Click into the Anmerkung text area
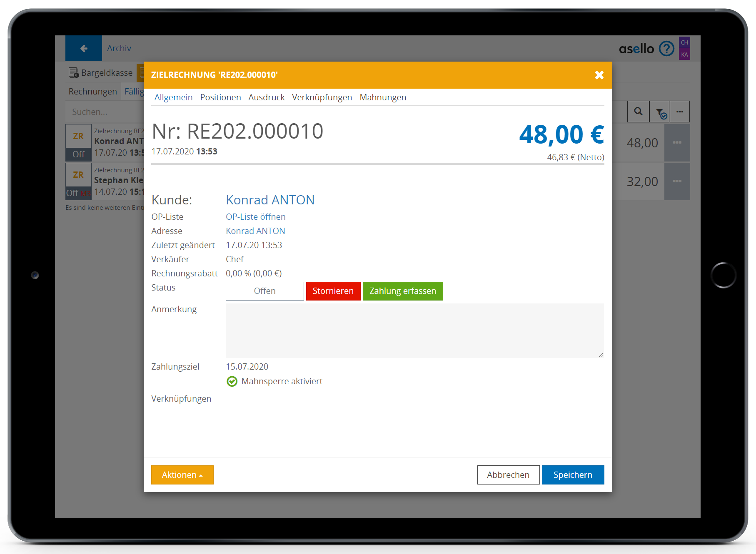This screenshot has height=554, width=756. tap(414, 330)
